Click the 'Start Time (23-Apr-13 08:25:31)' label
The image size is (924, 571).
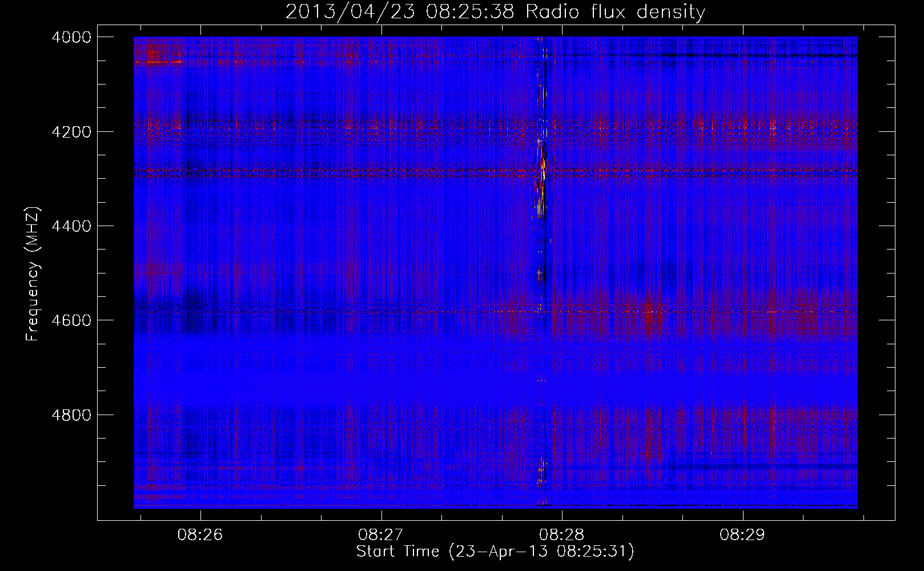495,552
